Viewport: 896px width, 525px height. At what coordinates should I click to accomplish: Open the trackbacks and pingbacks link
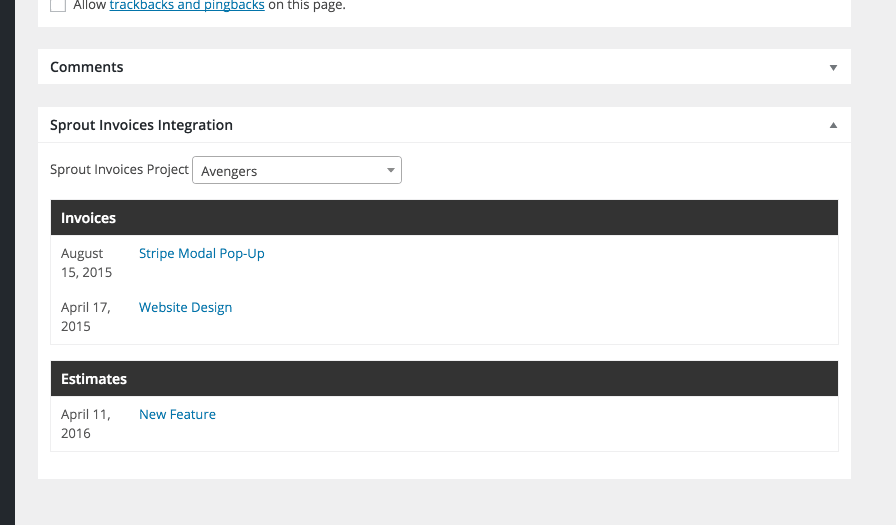tap(186, 6)
